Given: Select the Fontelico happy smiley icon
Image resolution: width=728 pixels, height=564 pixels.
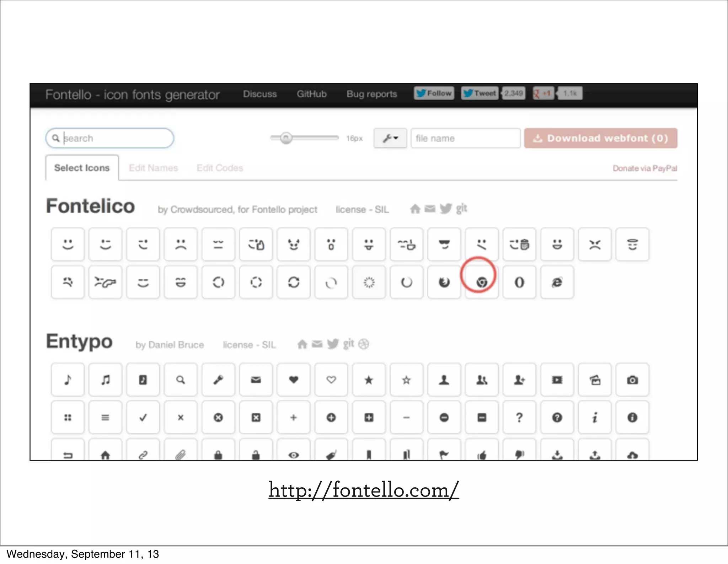Looking at the screenshot, I should point(68,245).
